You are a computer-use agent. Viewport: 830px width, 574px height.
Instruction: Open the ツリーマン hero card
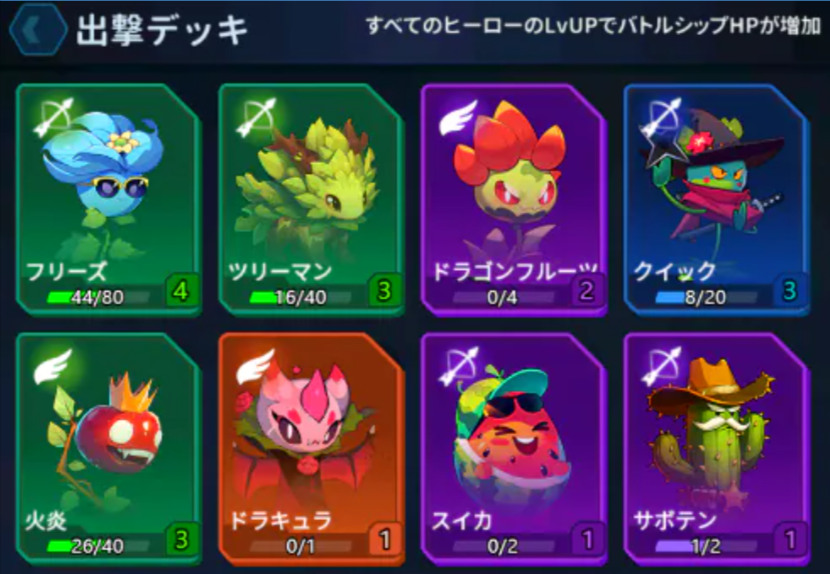coord(311,200)
